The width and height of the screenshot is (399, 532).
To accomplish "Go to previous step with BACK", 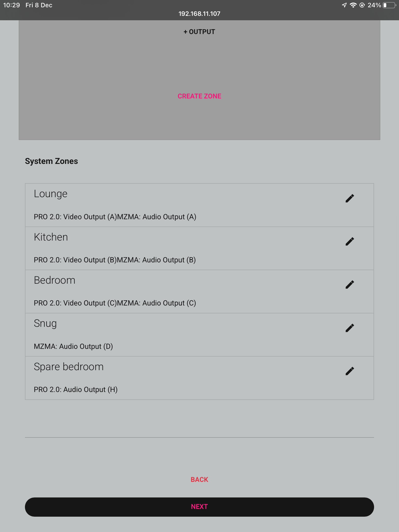I will click(199, 480).
